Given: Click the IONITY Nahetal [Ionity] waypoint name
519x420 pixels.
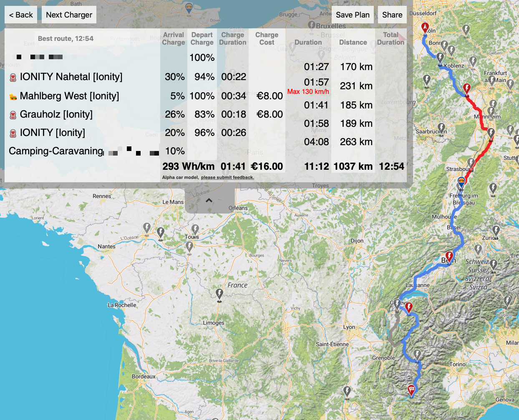Looking at the screenshot, I should point(71,77).
